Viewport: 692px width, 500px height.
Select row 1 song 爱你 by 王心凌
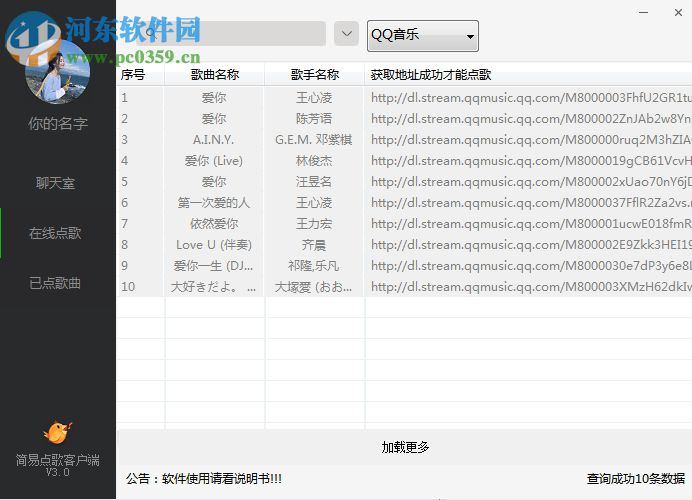[214, 98]
